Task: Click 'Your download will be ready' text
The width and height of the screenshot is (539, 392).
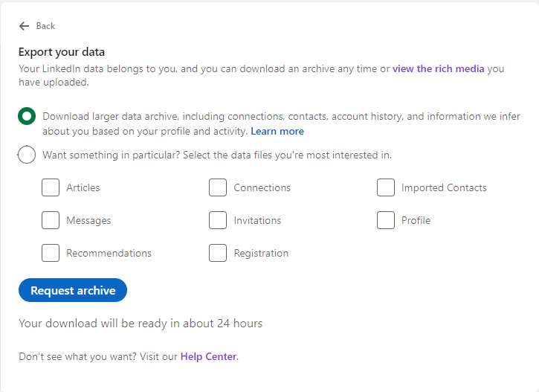Action: (141, 324)
